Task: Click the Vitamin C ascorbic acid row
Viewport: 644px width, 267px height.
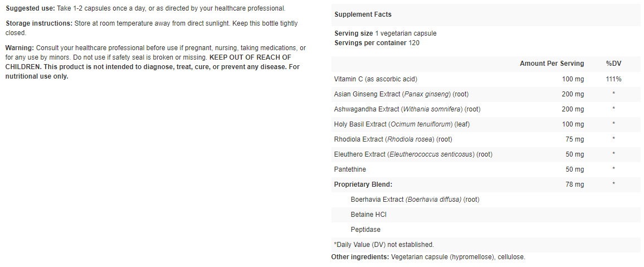Action: click(375, 79)
